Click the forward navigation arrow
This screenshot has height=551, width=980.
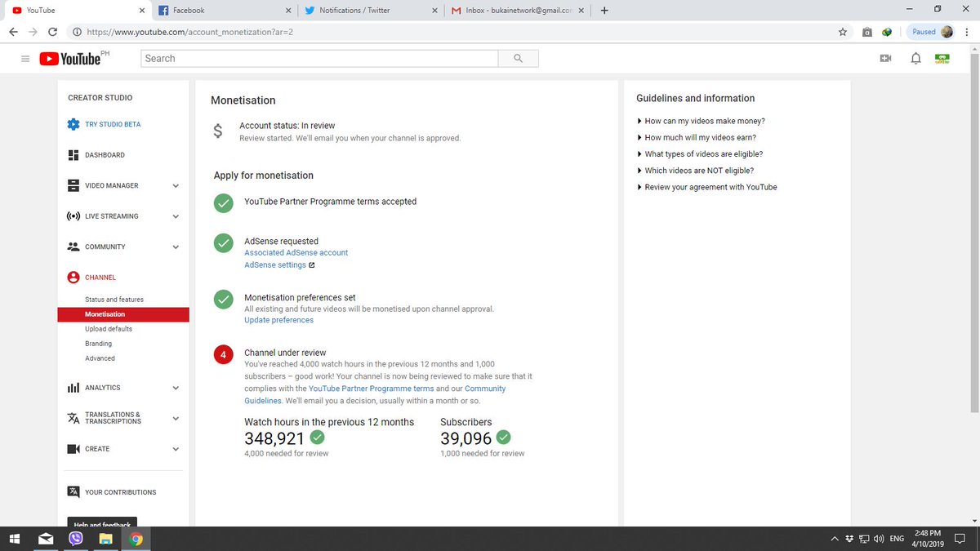33,32
